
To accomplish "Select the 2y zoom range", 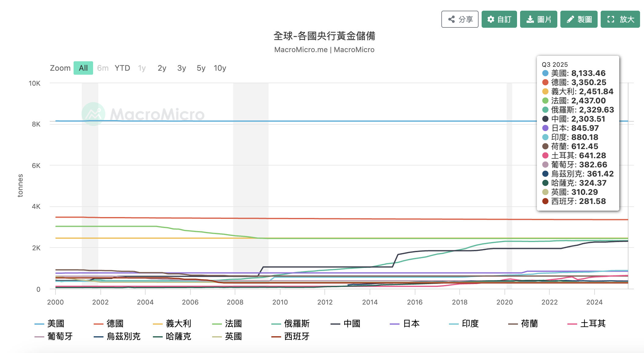I will pyautogui.click(x=162, y=68).
